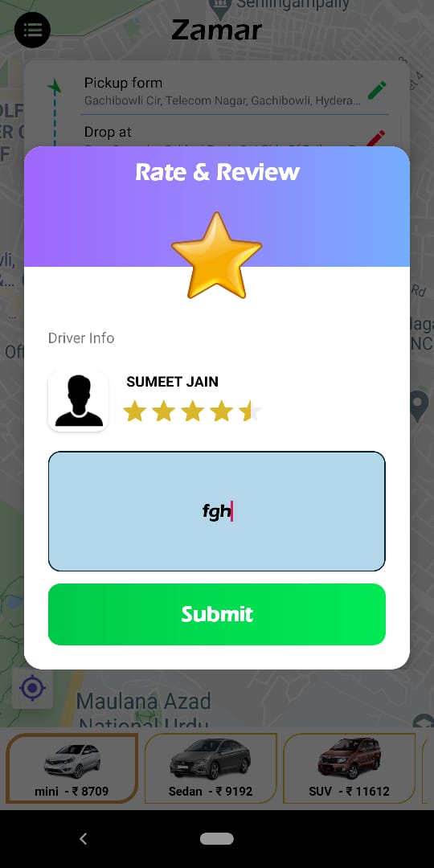Tap the SUMEET JAIN driver name
Viewport: 434px width, 868px height.
[172, 382]
